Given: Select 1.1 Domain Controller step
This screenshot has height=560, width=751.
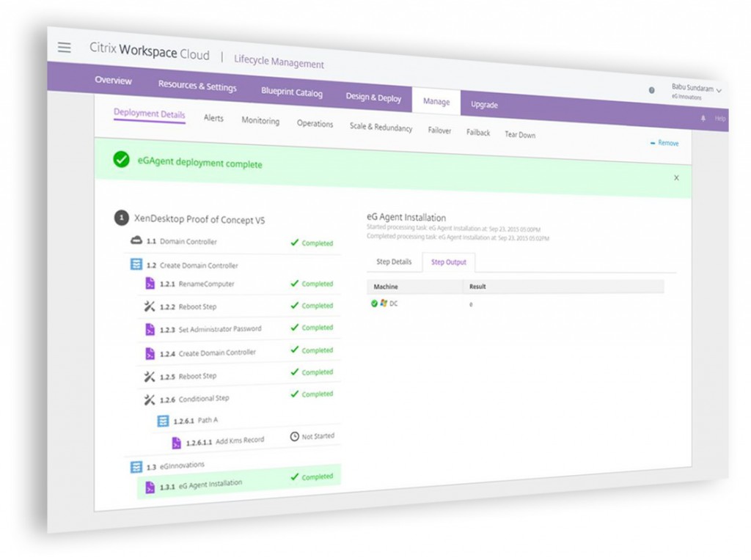Looking at the screenshot, I should point(182,241).
